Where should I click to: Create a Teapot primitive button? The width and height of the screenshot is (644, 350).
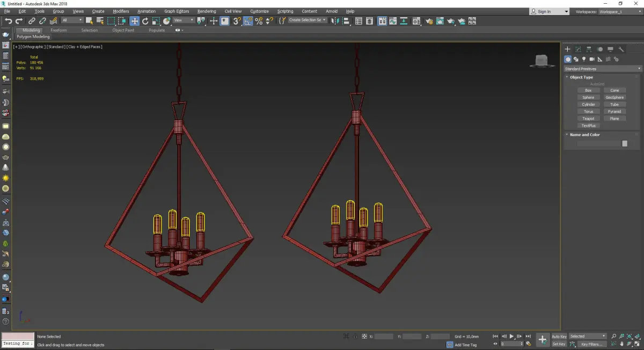(588, 119)
